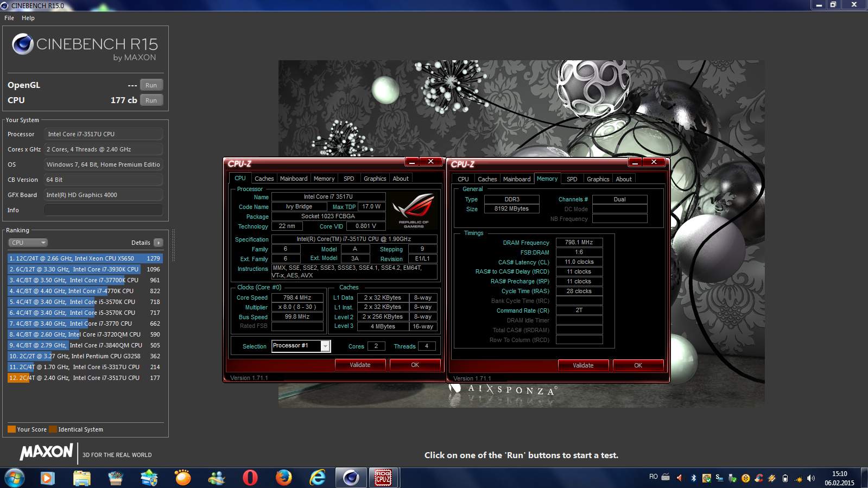Open SPD tab in right CPU-Z window

(x=572, y=179)
